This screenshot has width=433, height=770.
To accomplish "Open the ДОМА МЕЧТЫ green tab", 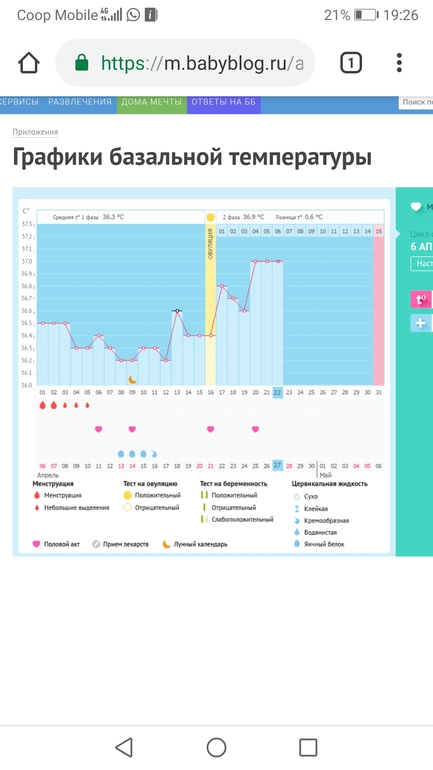I will point(151,102).
